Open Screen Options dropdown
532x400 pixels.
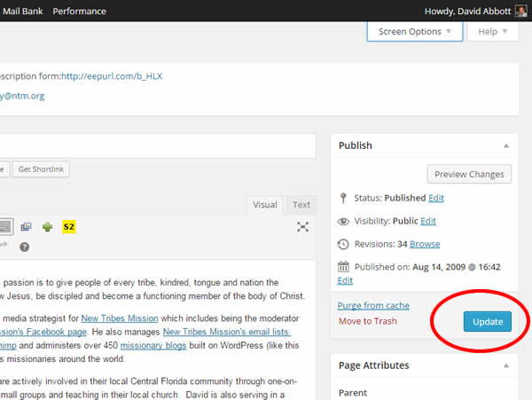point(415,32)
